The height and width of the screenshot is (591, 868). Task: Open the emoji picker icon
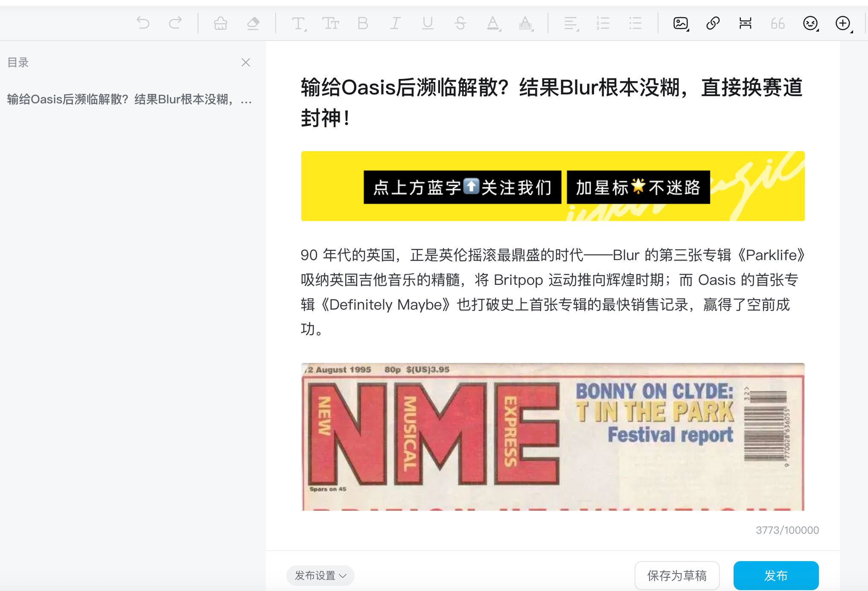pyautogui.click(x=810, y=23)
